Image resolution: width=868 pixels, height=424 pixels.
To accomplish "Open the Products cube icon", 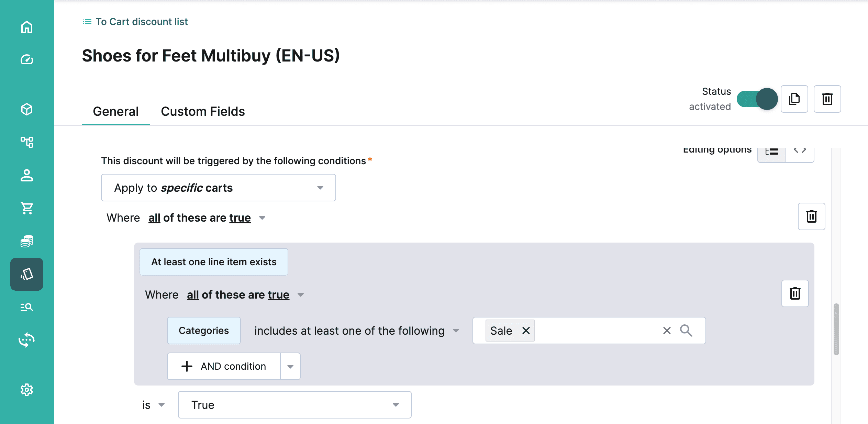I will coord(27,109).
